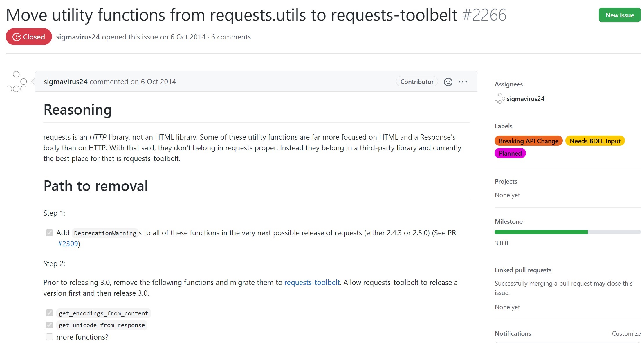This screenshot has width=644, height=343.
Task: Click the Needs BDFL Input label icon
Action: click(594, 141)
